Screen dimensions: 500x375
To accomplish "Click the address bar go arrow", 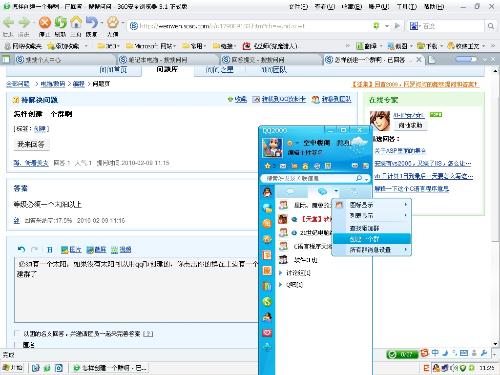I will pos(397,26).
